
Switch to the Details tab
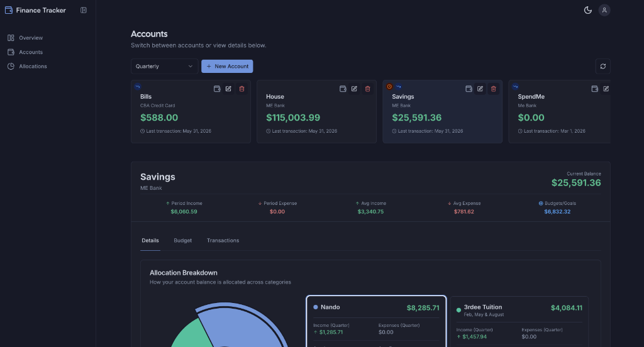coord(150,241)
